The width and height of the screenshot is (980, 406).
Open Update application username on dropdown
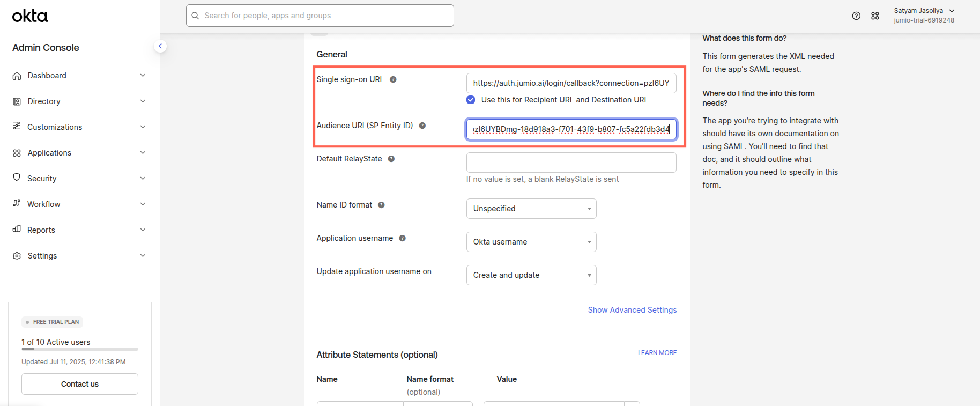click(x=531, y=275)
